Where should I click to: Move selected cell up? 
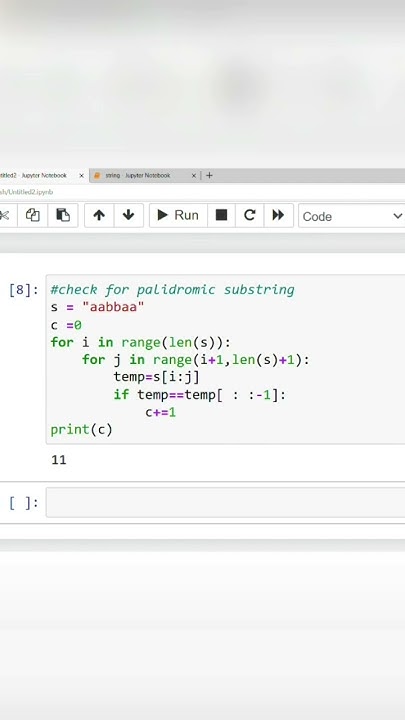pyautogui.click(x=99, y=215)
